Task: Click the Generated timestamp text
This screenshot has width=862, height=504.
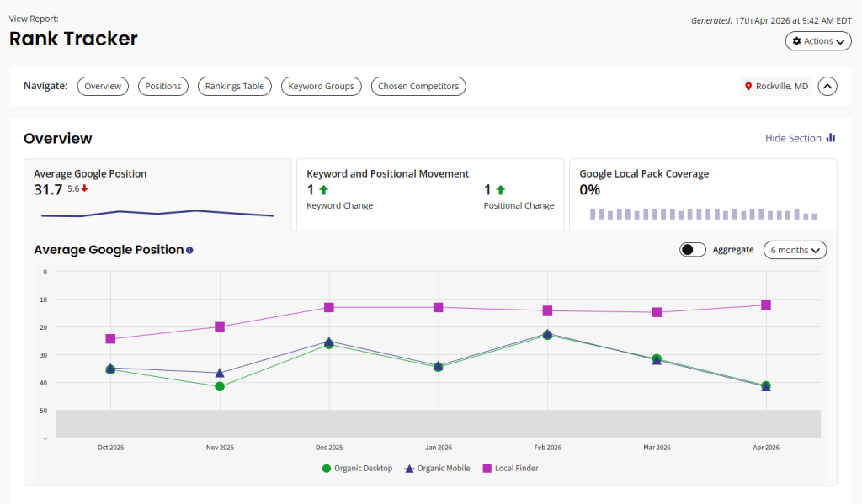Action: 771,20
